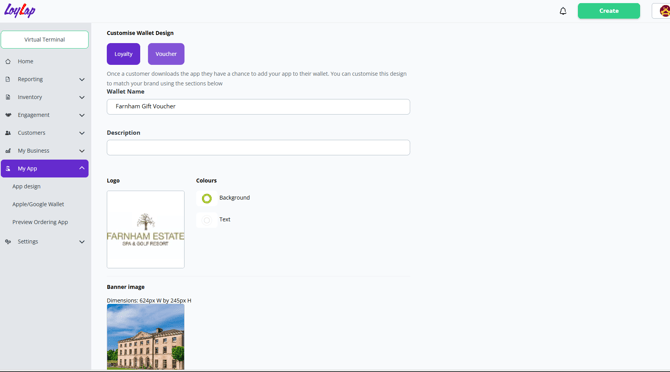The width and height of the screenshot is (670, 372).
Task: Click the Inventory sidebar icon
Action: 8,97
